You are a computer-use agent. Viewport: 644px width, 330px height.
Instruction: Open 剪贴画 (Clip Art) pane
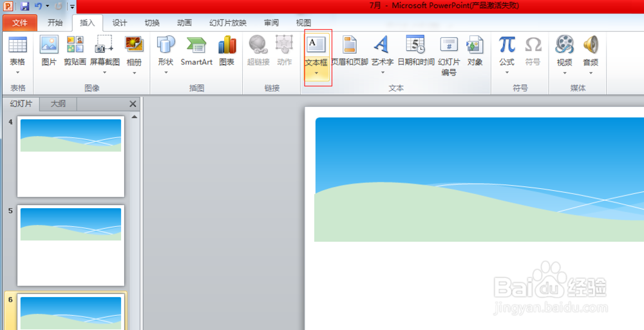tap(75, 51)
